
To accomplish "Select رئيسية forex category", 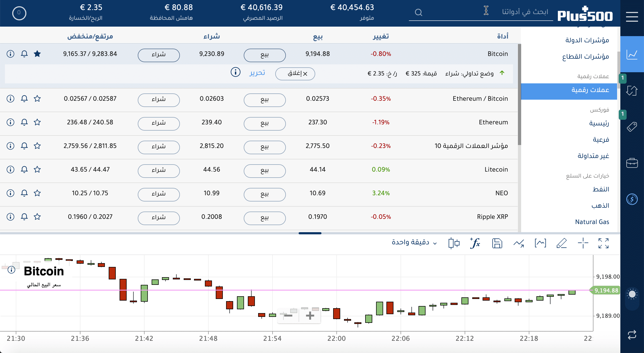I will 599,123.
